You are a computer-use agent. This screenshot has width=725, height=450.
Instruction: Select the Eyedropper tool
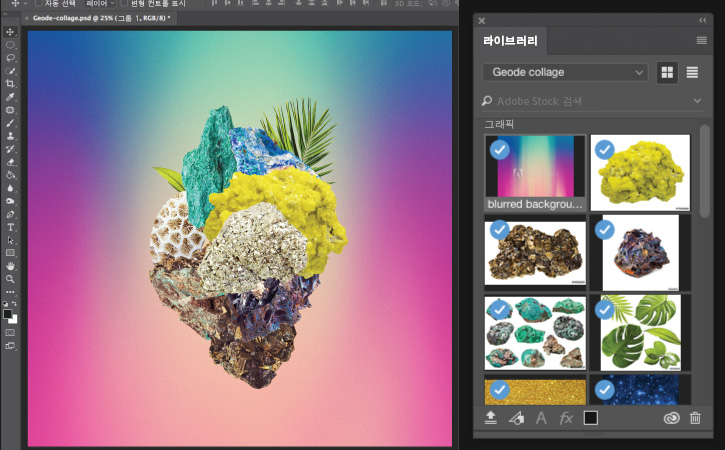[x=10, y=97]
